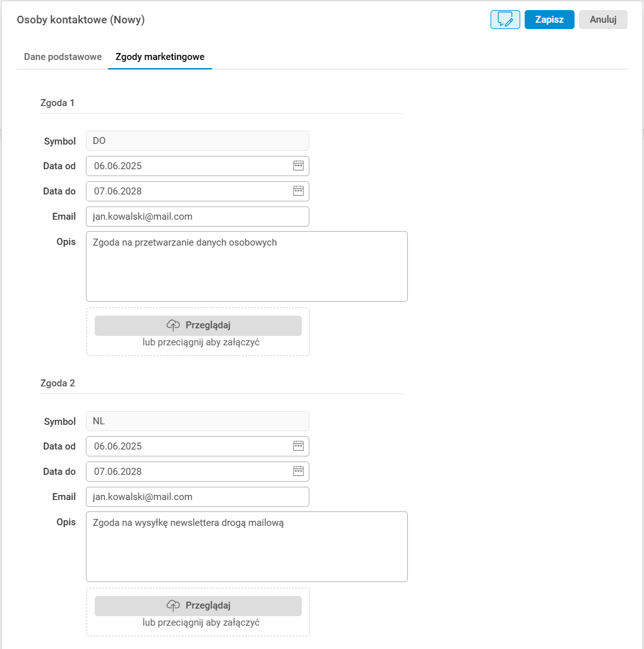Click Opis text area about newslettera
644x649 pixels.
point(246,547)
